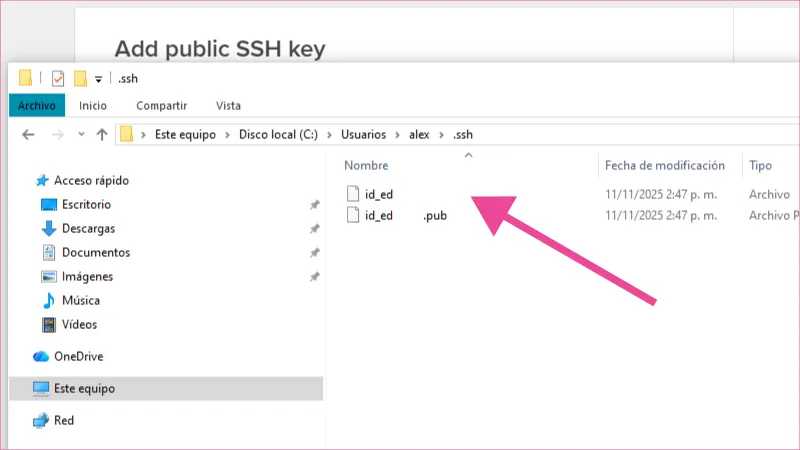Screen dimensions: 800x450
Task: Go up one folder level arrow
Action: click(102, 134)
